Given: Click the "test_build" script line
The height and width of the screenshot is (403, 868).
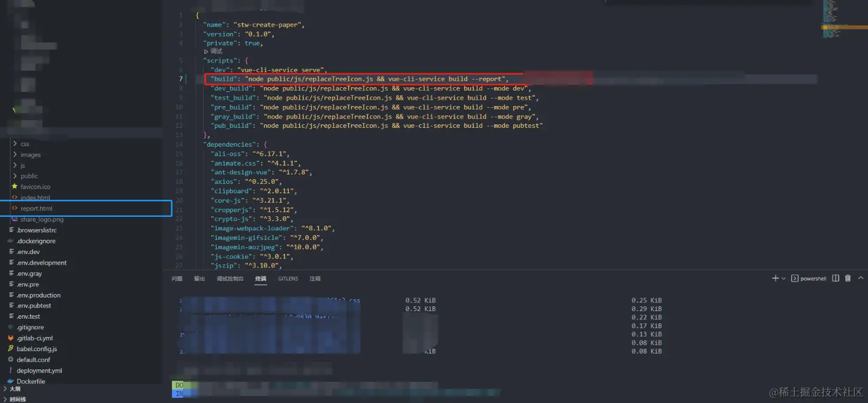Looking at the screenshot, I should point(376,98).
